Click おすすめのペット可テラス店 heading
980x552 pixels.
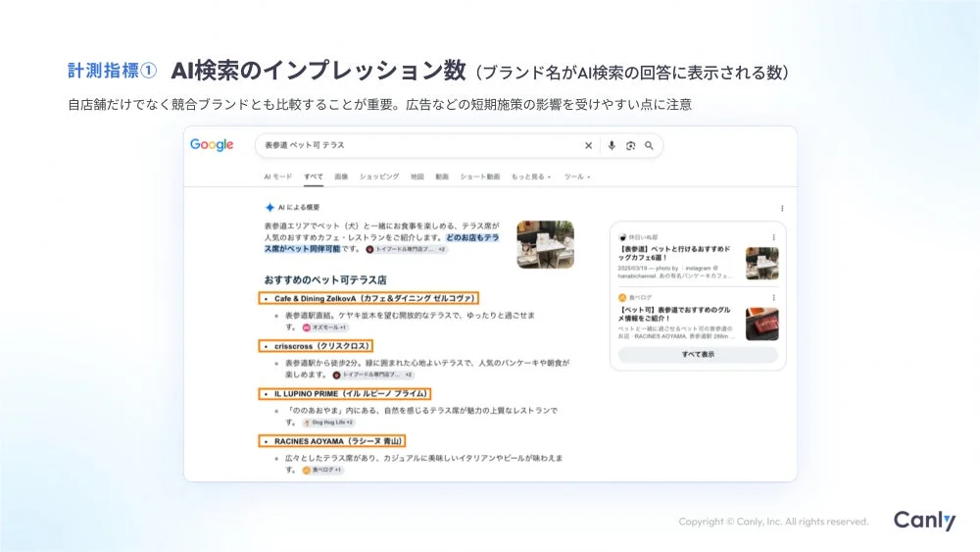pyautogui.click(x=325, y=279)
